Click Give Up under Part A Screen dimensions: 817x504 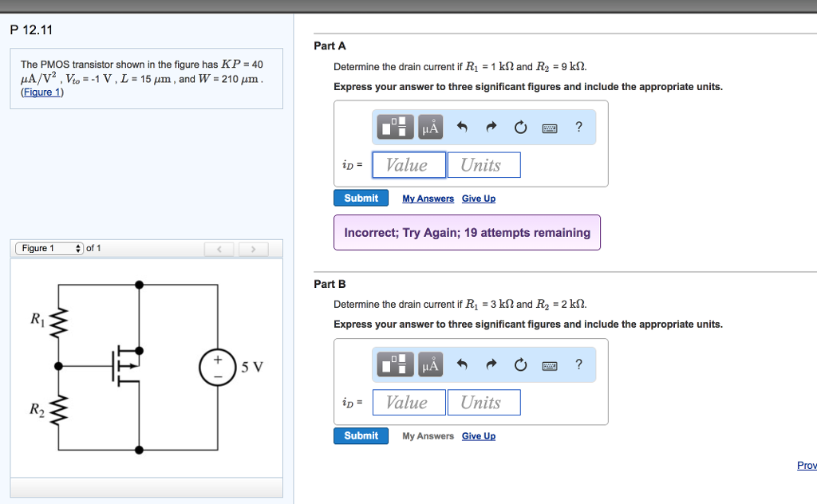click(x=479, y=199)
